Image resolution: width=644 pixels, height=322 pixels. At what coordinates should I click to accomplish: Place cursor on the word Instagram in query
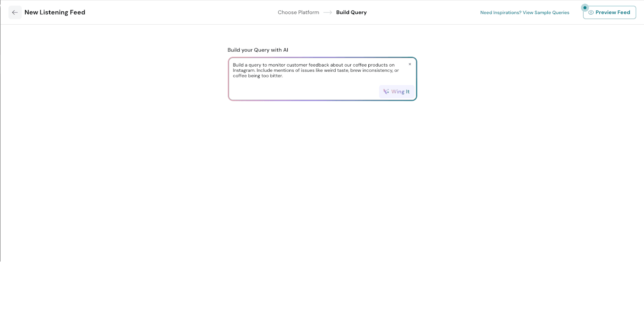[244, 71]
